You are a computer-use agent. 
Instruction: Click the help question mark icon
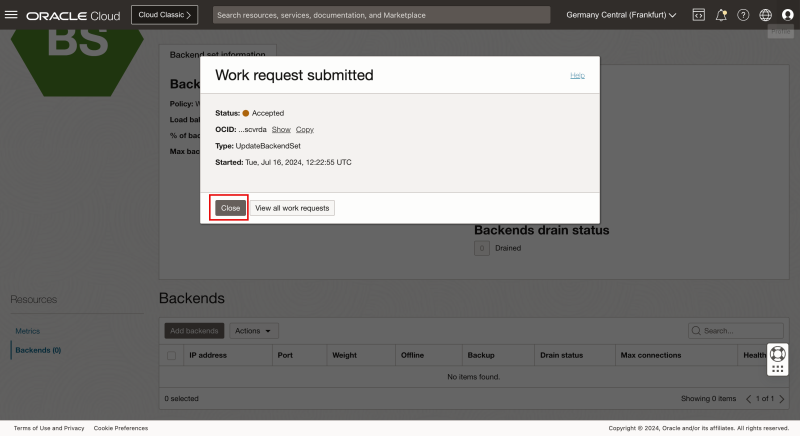pos(743,15)
